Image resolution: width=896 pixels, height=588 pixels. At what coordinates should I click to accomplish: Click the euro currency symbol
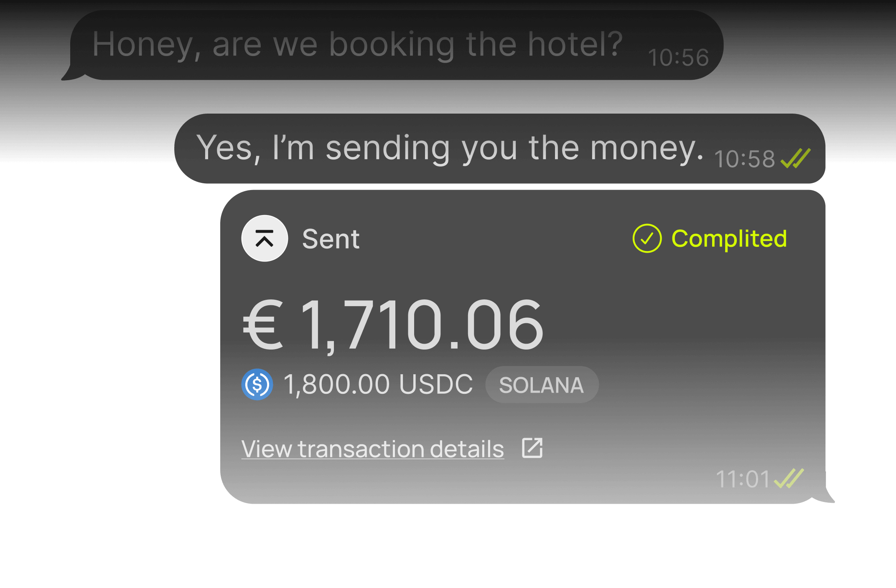point(263,325)
